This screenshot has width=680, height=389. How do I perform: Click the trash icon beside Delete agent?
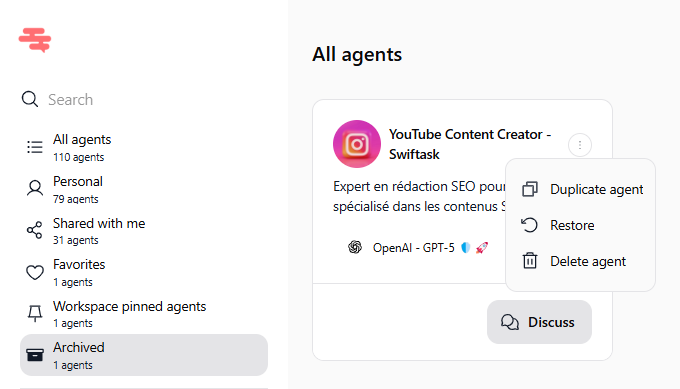point(530,261)
